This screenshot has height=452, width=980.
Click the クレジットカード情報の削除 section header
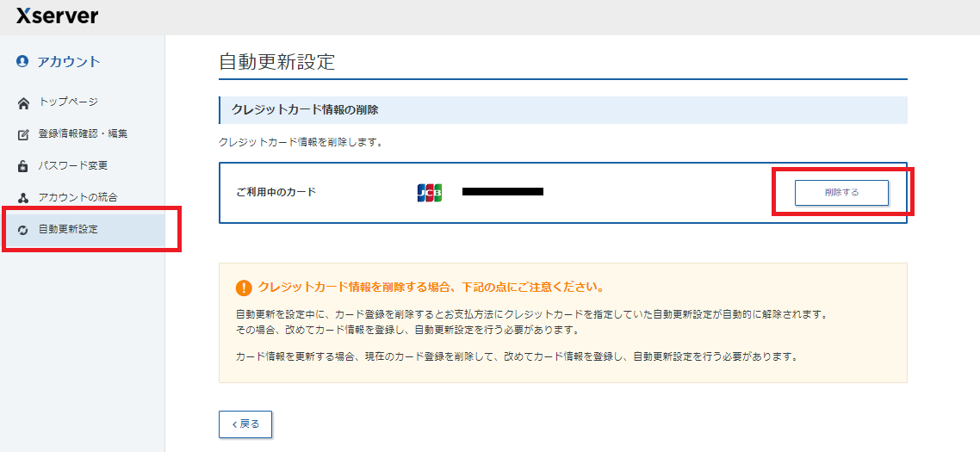pos(305,110)
